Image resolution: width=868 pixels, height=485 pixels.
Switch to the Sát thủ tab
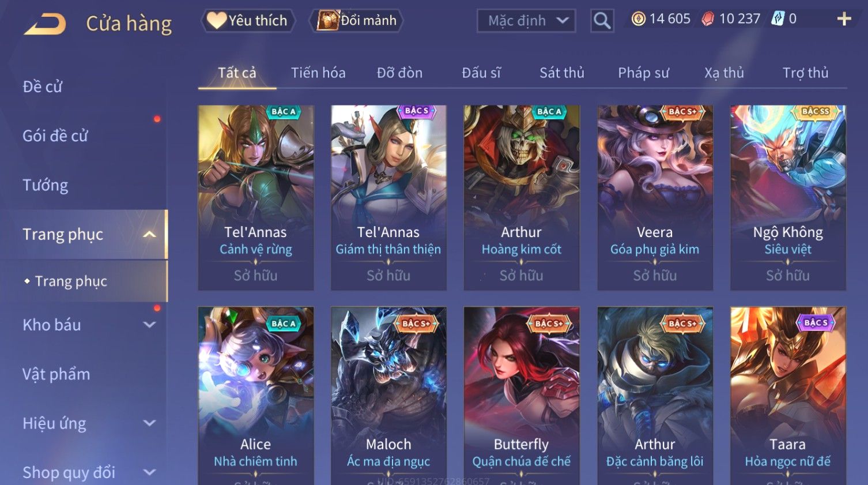(561, 73)
